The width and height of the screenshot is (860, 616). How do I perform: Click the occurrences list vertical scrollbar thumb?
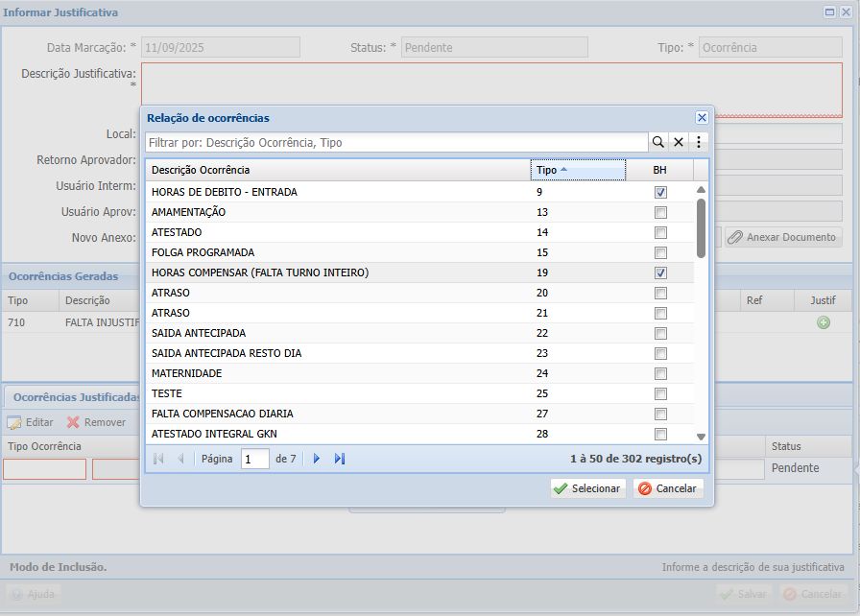tap(701, 228)
